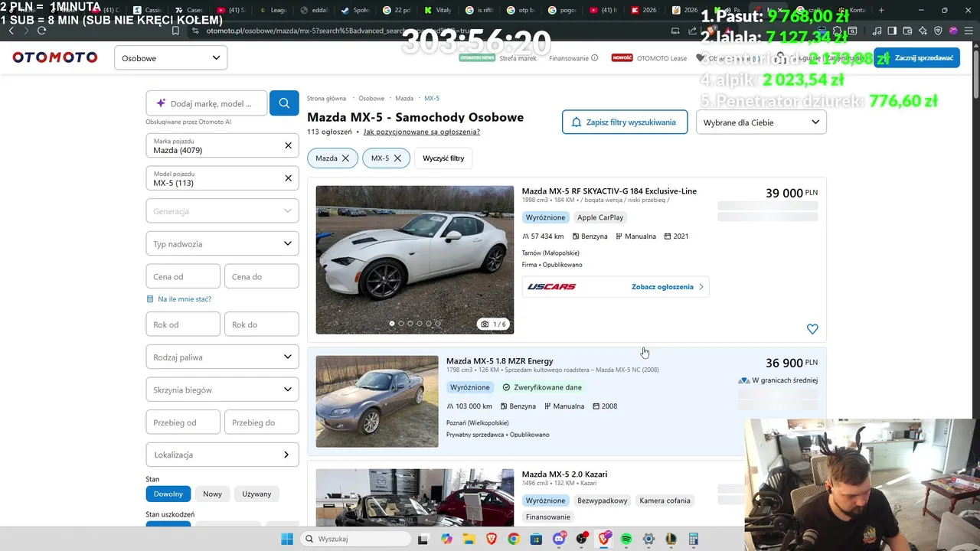The height and width of the screenshot is (551, 980).
Task: Click the grey MX-5 1.8 MZR photo
Action: 377,402
